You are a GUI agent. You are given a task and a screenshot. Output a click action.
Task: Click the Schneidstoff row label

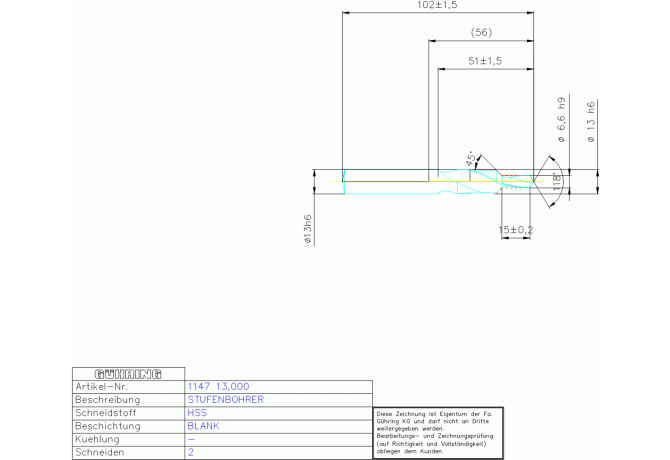point(106,413)
